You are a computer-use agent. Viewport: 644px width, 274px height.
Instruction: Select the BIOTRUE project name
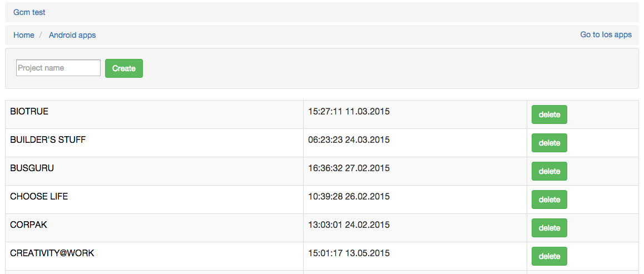[x=29, y=112]
